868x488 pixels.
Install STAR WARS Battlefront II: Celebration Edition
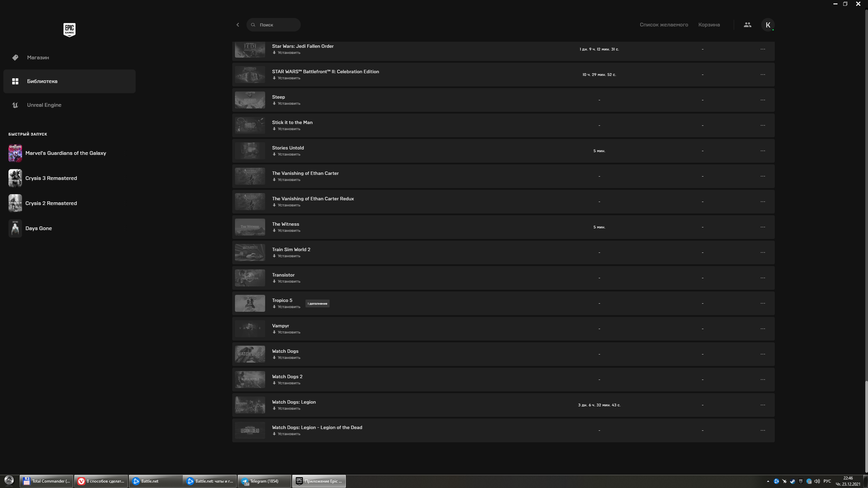pyautogui.click(x=287, y=78)
